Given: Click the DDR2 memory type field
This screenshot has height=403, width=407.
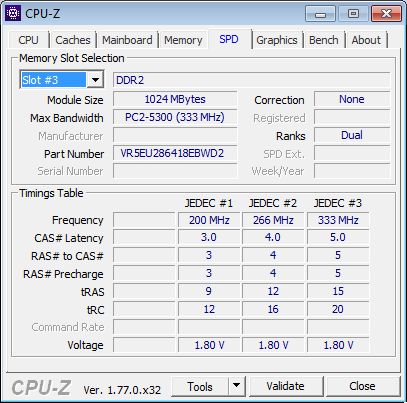Looking at the screenshot, I should coord(252,80).
